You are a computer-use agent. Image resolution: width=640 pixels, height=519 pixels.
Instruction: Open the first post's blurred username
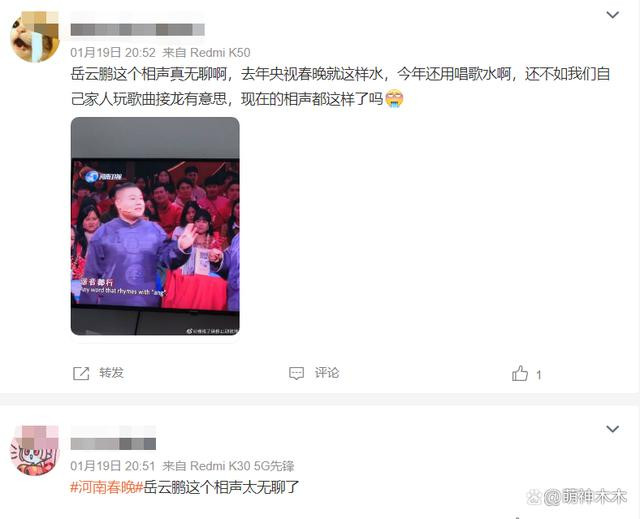(x=138, y=30)
